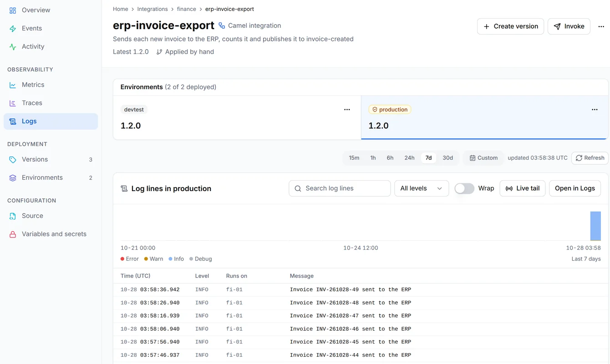Click the Refresh button
The image size is (610, 364).
coord(590,158)
